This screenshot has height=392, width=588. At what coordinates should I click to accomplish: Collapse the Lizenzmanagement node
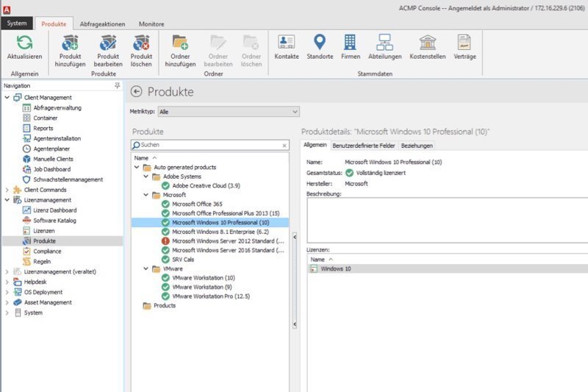pyautogui.click(x=7, y=200)
